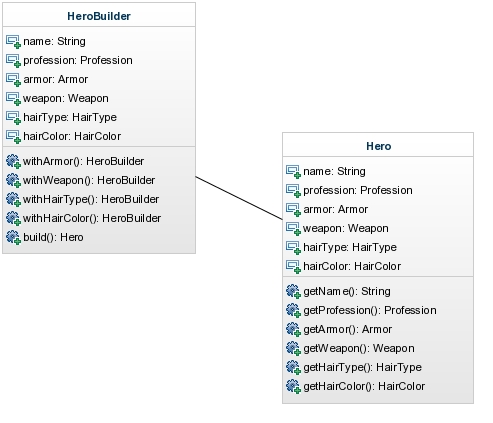Select the HeroBuilder class title
This screenshot has width=493, height=423.
point(99,16)
